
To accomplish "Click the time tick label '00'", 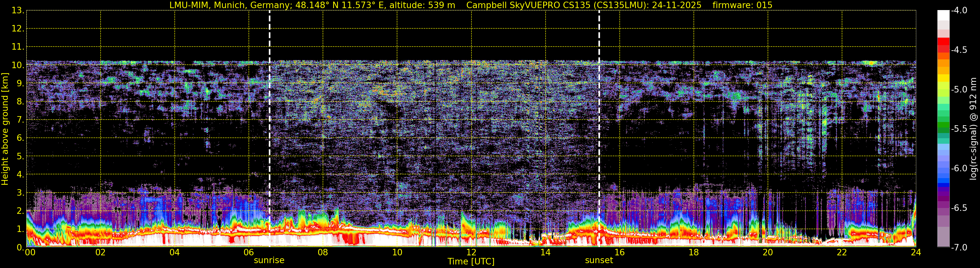I will [30, 252].
